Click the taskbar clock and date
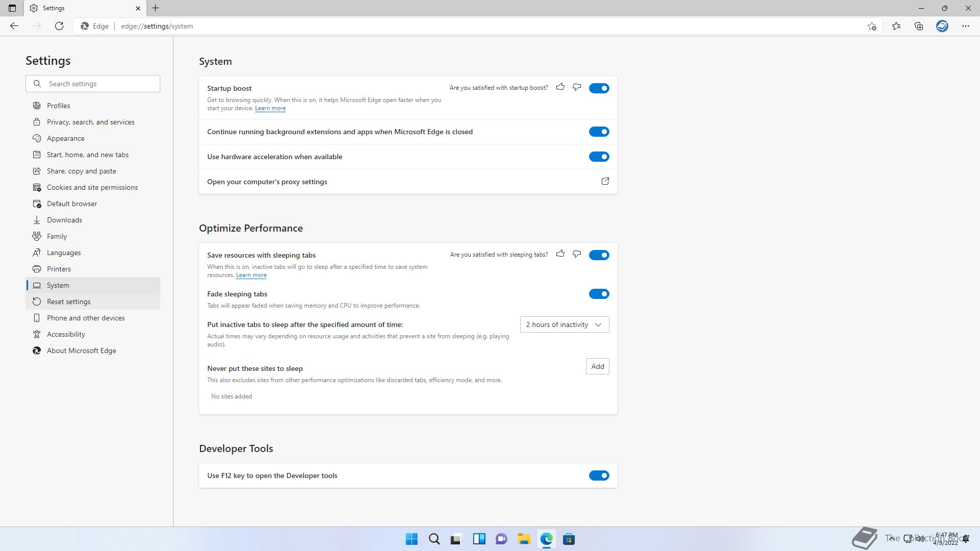This screenshot has width=980, height=551. [x=946, y=539]
